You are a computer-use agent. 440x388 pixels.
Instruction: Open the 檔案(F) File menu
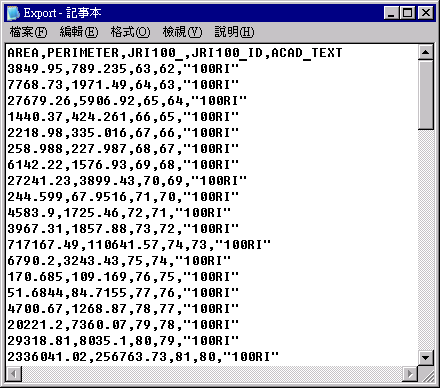pos(28,32)
